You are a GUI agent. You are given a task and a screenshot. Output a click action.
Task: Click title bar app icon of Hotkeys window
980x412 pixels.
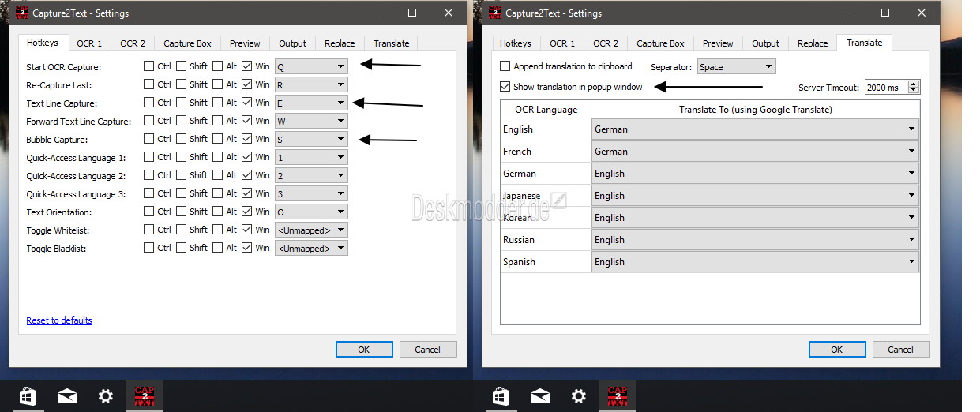pyautogui.click(x=22, y=13)
